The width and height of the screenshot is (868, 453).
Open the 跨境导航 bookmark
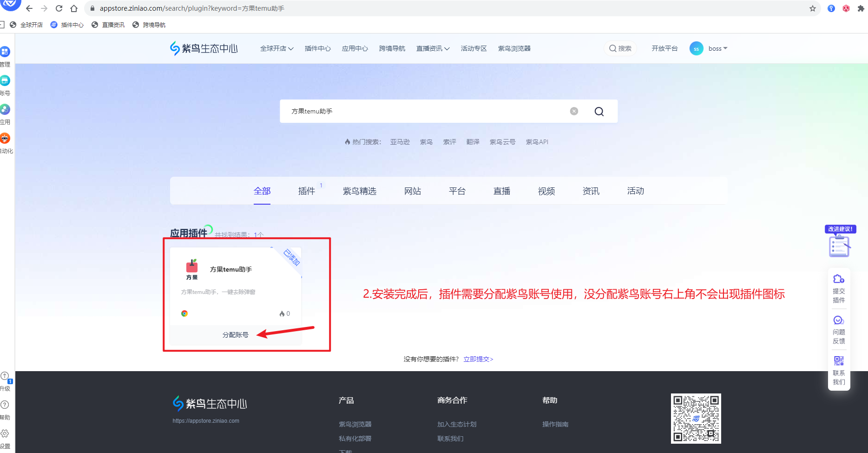pos(149,25)
